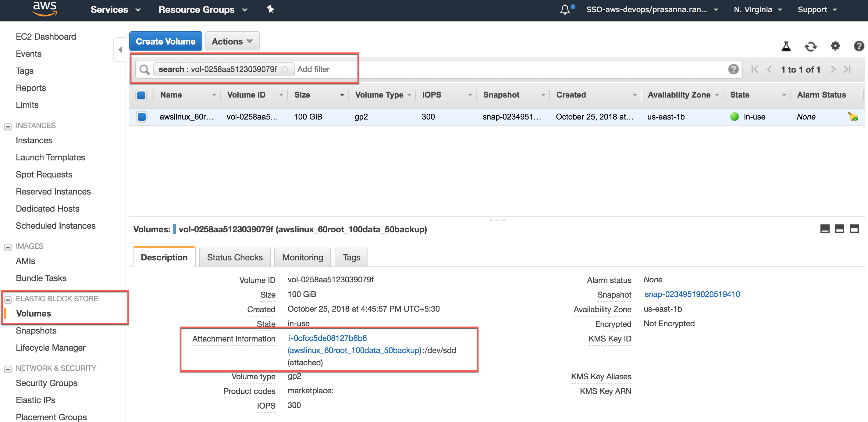Viewport: 868px width, 422px height.
Task: Switch to the Description tab
Action: [164, 257]
